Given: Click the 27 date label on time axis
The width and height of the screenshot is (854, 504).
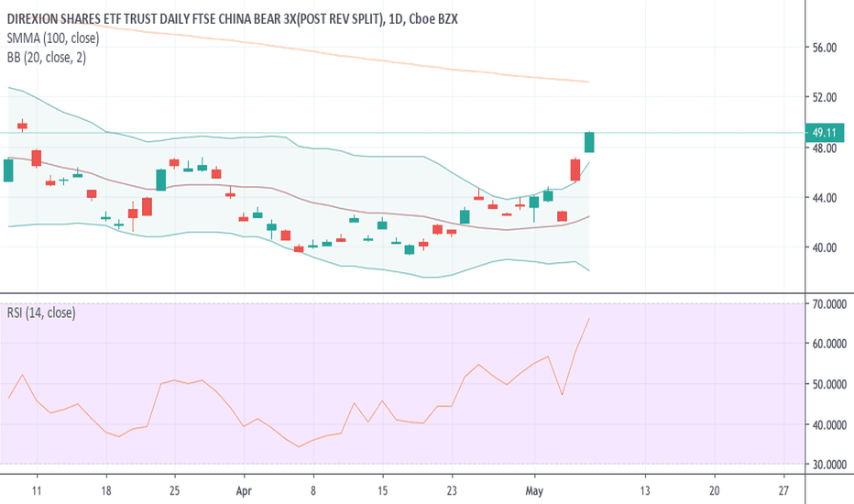Looking at the screenshot, I should (783, 491).
